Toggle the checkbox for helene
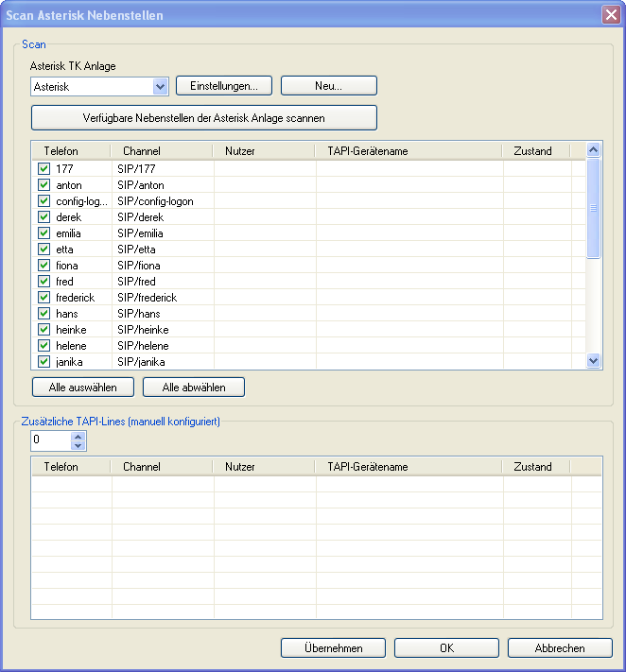Image resolution: width=626 pixels, height=672 pixels. (x=43, y=346)
